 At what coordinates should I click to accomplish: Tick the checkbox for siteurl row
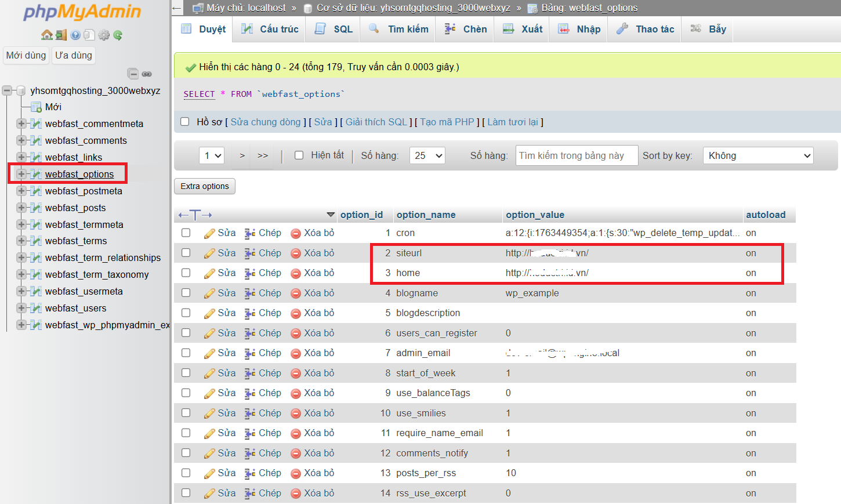[186, 253]
